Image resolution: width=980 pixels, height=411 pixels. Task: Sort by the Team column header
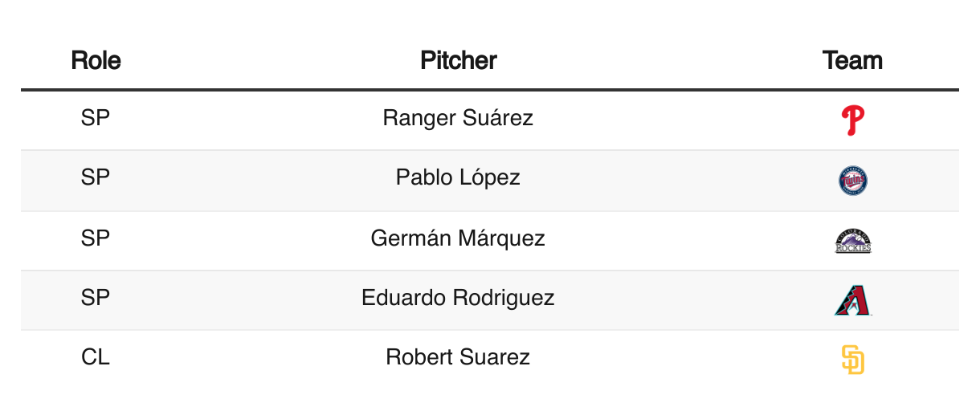(852, 60)
